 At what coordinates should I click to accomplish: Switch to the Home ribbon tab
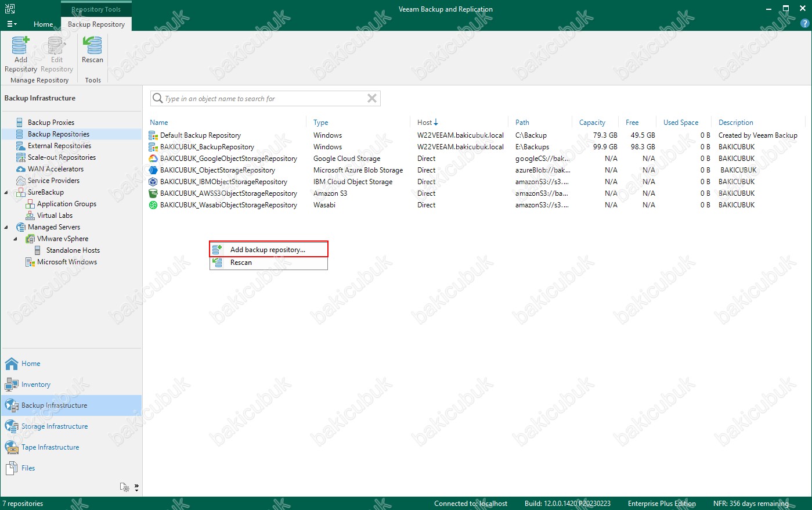point(44,24)
